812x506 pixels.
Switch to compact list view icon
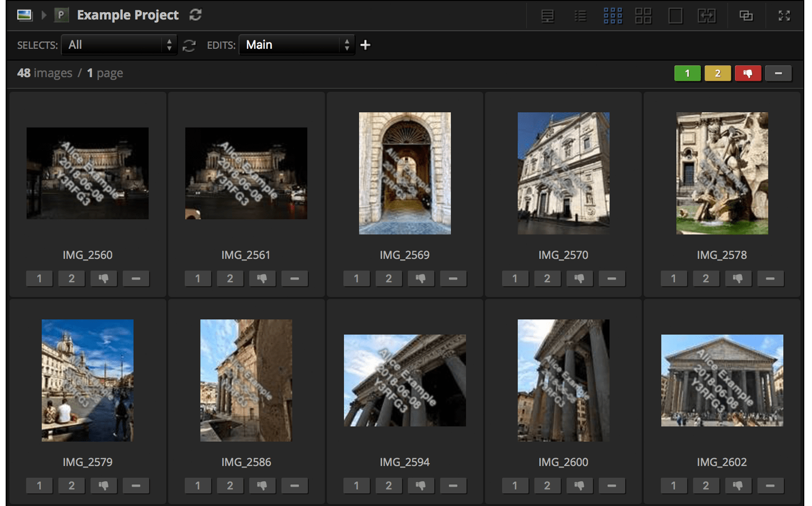(580, 16)
